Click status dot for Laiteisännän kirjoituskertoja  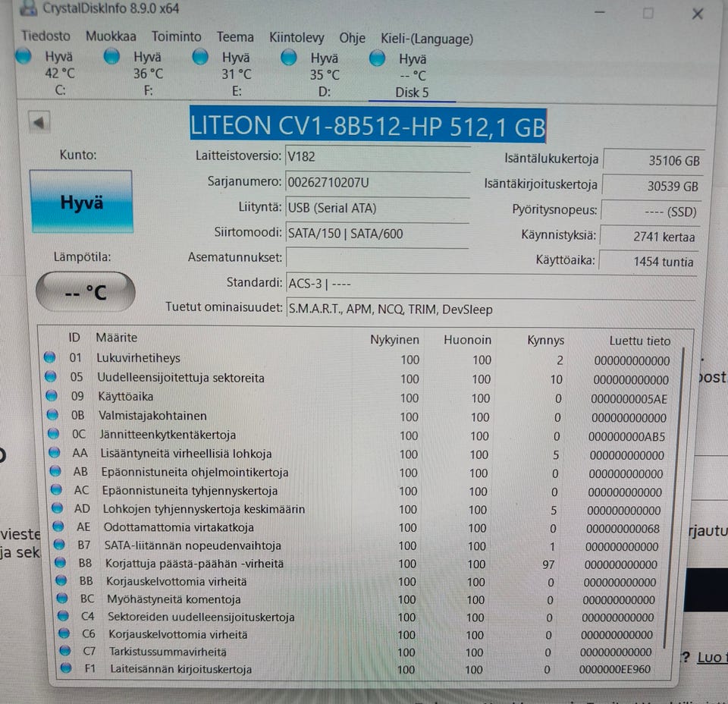coord(66,668)
